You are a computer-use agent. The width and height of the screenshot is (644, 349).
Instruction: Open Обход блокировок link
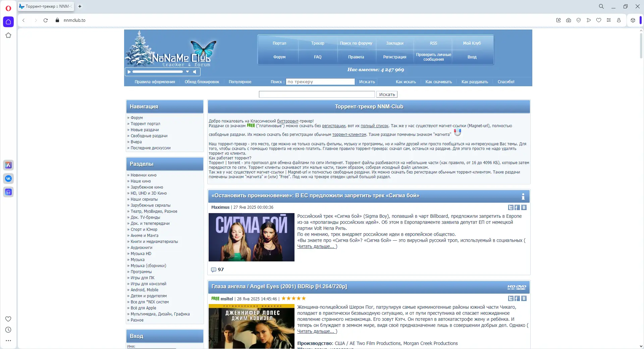click(202, 82)
